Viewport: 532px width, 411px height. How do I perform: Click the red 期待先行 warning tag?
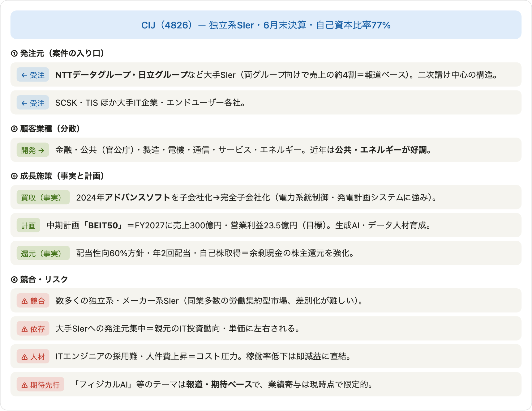point(41,384)
